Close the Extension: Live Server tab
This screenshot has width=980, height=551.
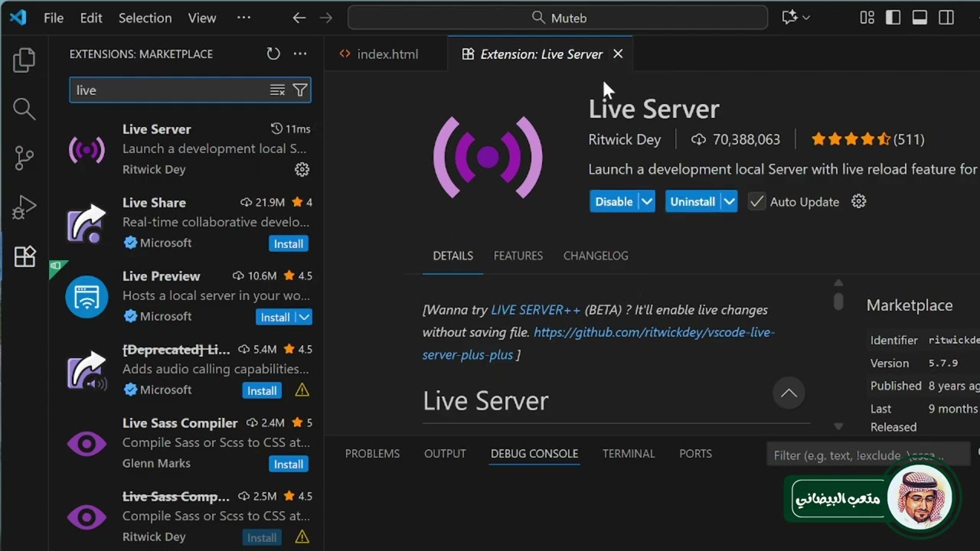[618, 54]
